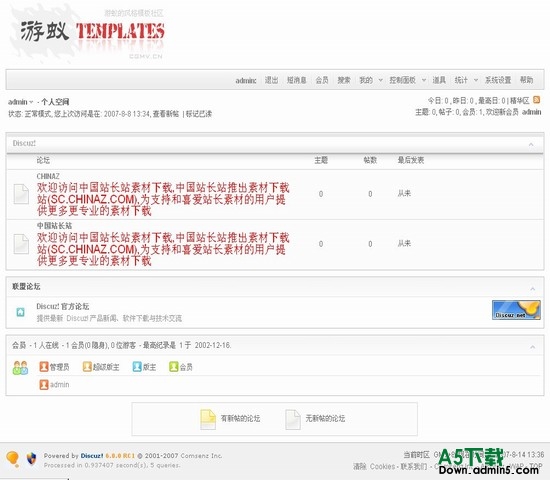Click the 标记已读 link
550x480 pixels.
[x=199, y=114]
